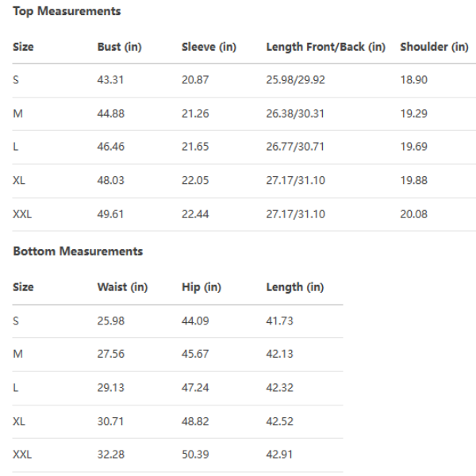Select the shoulder value 18.90
Image resolution: width=476 pixels, height=476 pixels.
[x=414, y=80]
